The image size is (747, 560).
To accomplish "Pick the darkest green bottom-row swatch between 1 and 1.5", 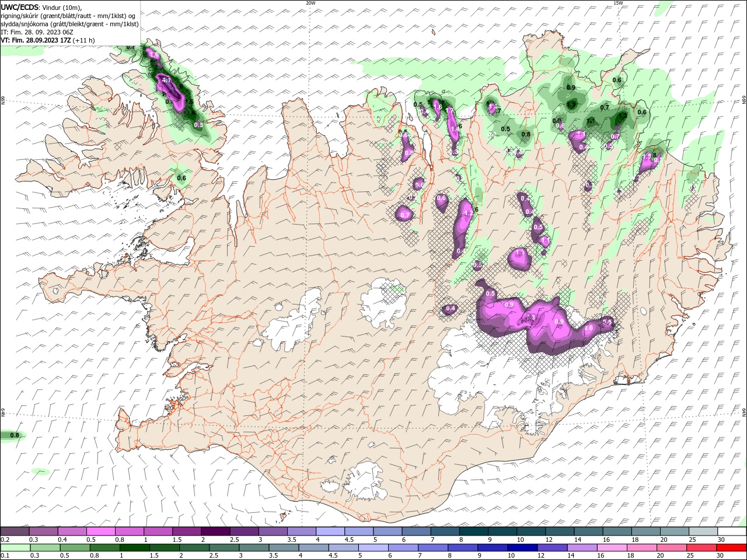I will (134, 548).
